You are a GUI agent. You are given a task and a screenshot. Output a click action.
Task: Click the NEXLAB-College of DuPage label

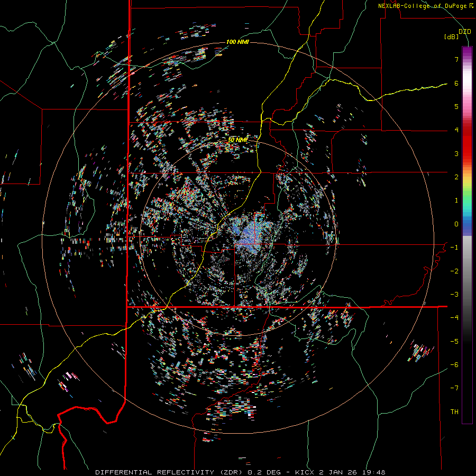425,6
